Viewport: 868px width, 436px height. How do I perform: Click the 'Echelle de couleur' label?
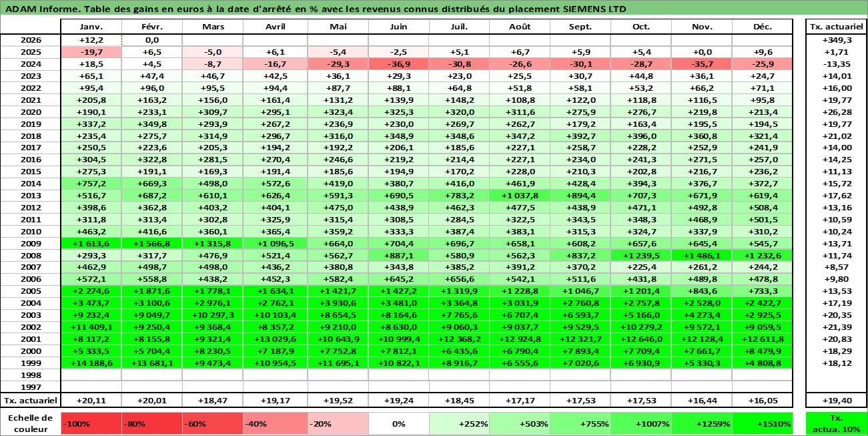[x=30, y=423]
